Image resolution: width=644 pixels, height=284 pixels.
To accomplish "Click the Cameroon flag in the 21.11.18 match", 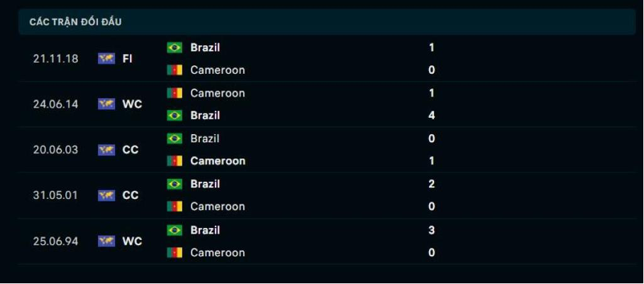I will (x=174, y=70).
